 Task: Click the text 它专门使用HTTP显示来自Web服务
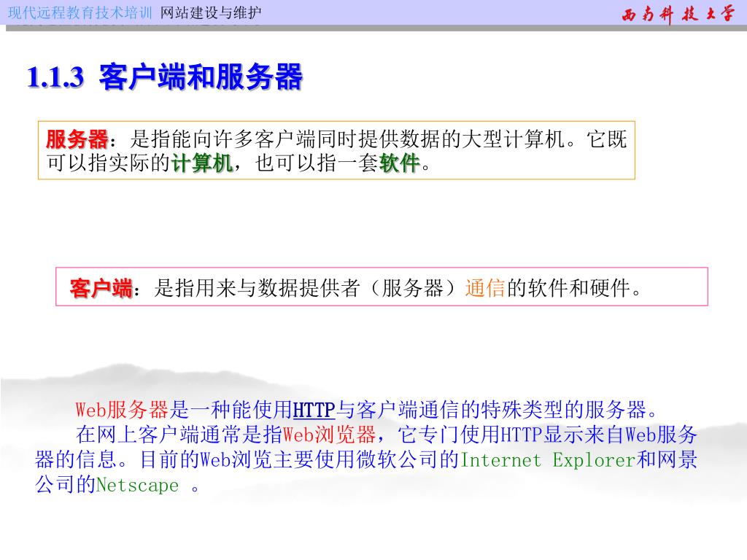click(548, 435)
